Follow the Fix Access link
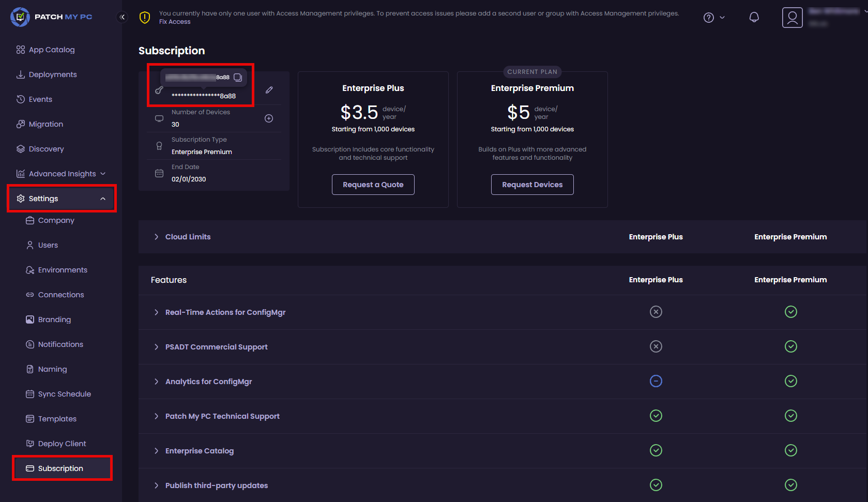This screenshot has height=502, width=868. click(175, 22)
